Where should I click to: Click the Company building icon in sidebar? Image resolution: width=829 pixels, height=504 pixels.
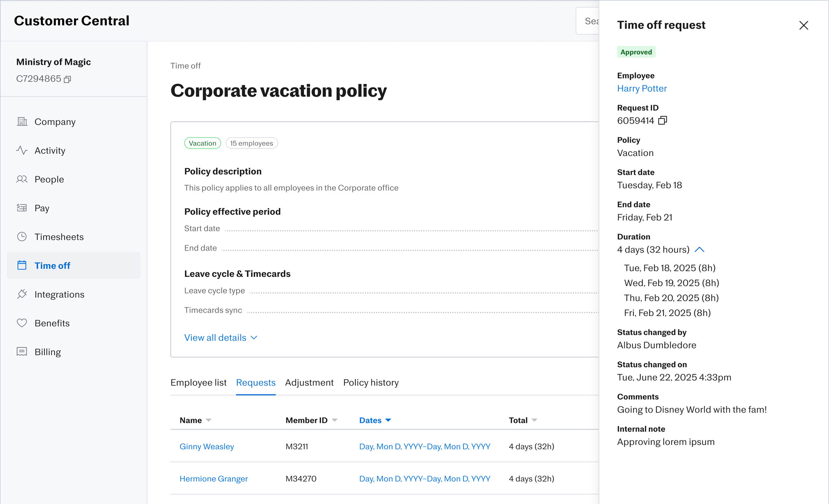(22, 121)
